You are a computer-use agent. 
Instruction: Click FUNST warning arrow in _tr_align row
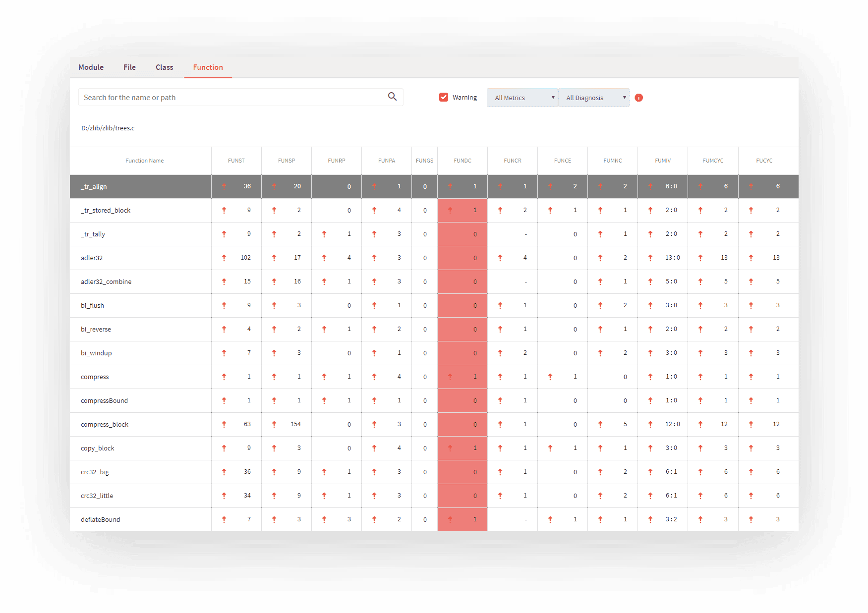click(x=224, y=186)
